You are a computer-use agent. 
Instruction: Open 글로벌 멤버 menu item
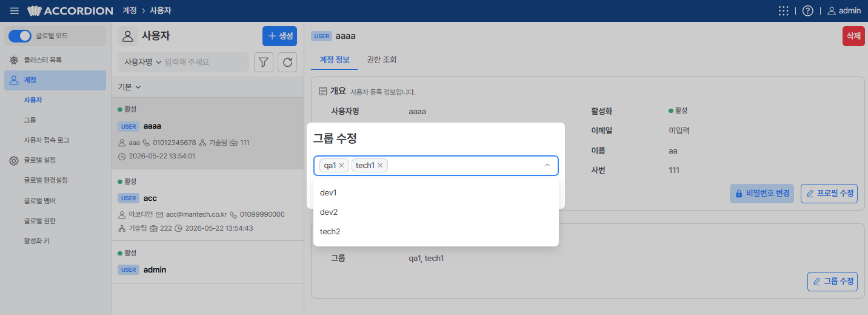(x=55, y=200)
